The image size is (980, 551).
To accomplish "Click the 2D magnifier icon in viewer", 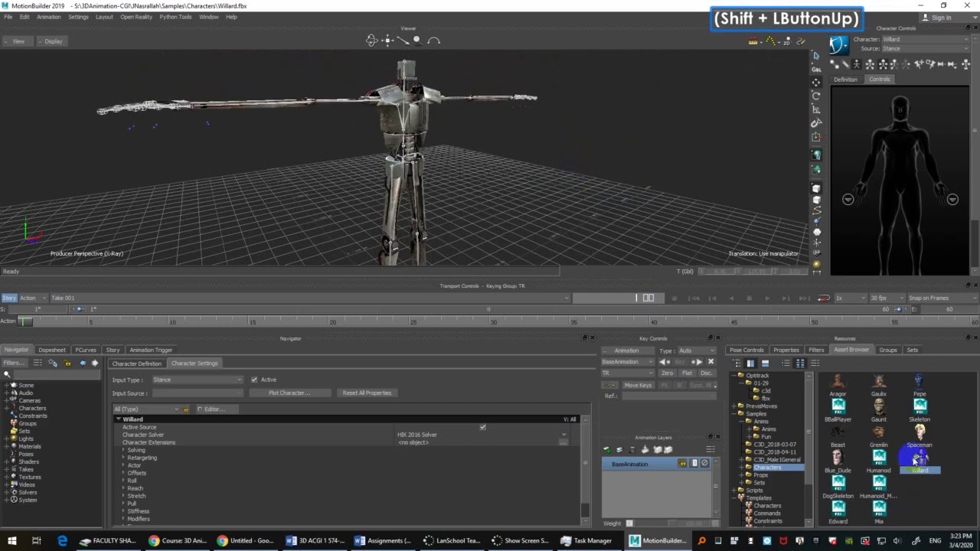I will 786,41.
